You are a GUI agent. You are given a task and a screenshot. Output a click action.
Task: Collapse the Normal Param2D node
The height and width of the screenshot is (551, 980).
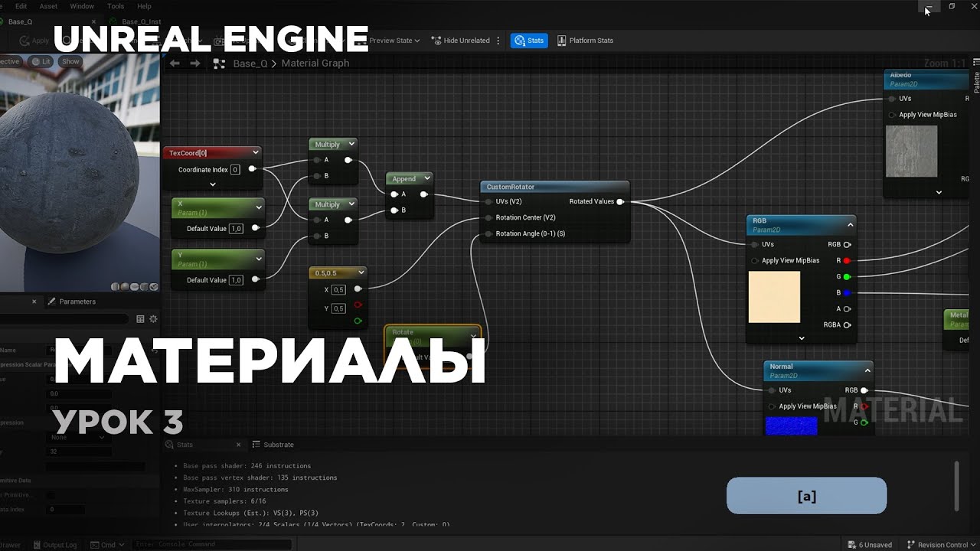[x=867, y=370]
